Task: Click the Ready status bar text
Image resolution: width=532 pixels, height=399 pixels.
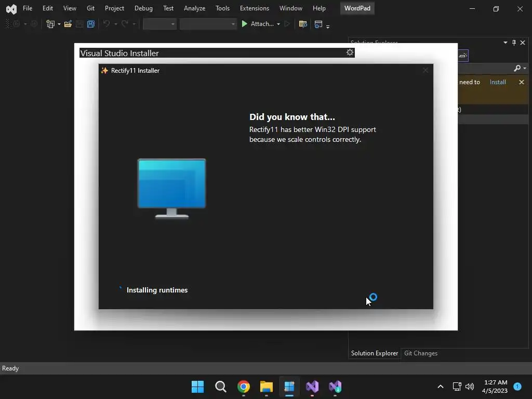Action: [10, 368]
